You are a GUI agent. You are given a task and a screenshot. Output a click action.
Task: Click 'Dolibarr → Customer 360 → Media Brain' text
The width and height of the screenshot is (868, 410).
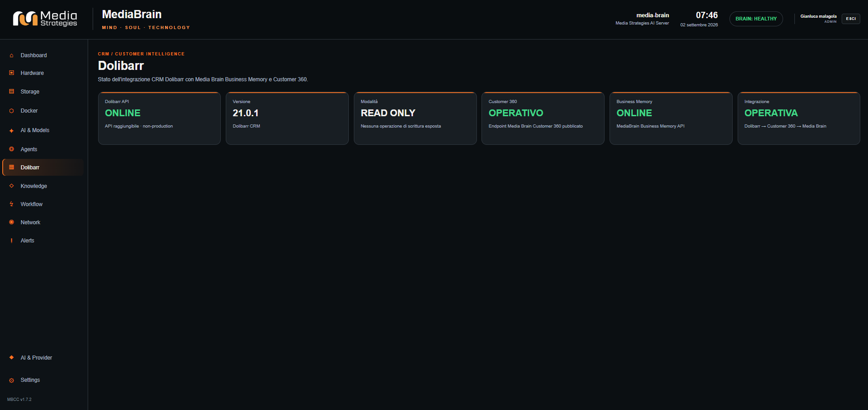785,126
